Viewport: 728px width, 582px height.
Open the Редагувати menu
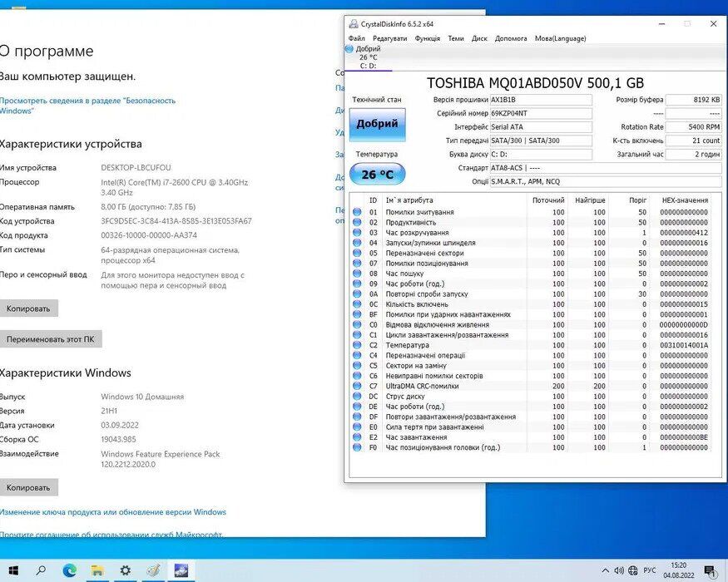pos(389,38)
